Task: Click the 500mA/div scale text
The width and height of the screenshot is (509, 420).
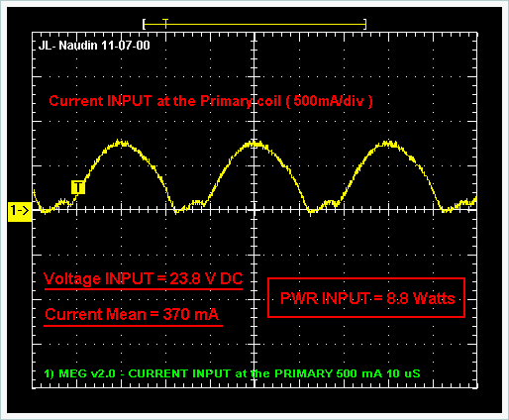Action: 329,101
